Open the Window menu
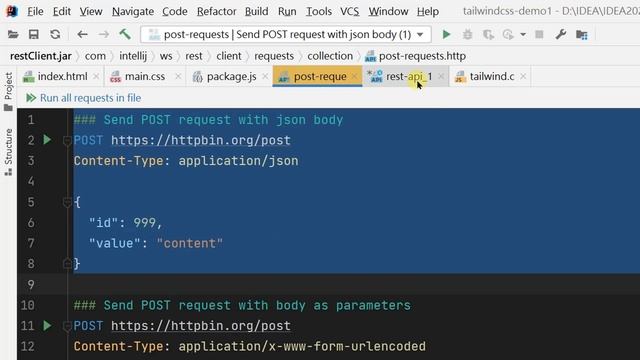Viewport: 640px width, 360px height. pyautogui.click(x=388, y=11)
